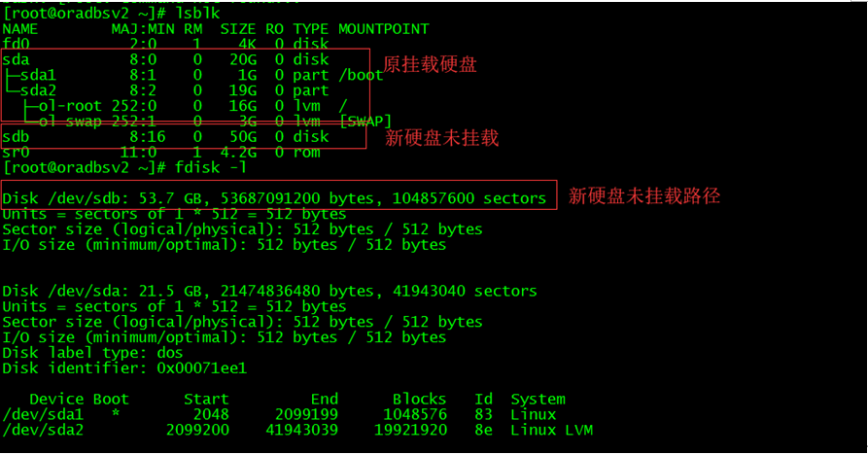Click the 'fd0' device name
The height and width of the screenshot is (455, 868).
16,44
